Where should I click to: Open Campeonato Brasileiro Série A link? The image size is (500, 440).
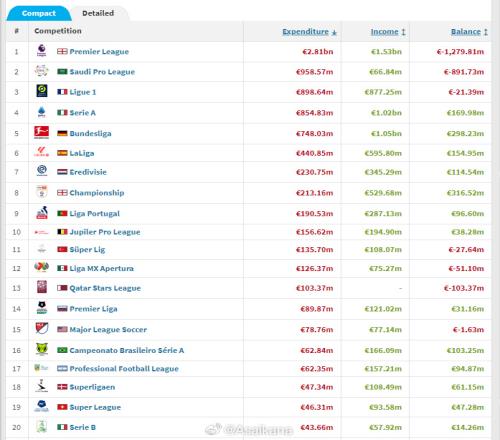127,350
